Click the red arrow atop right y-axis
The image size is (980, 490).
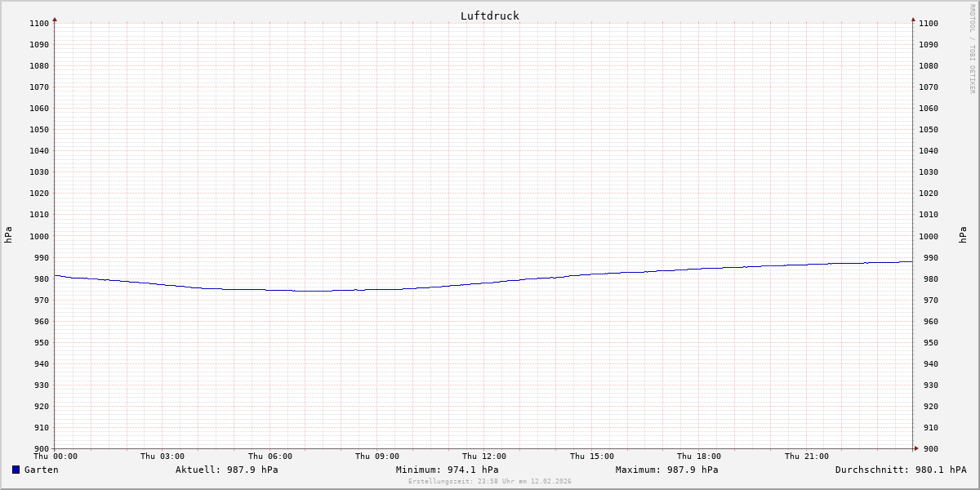[913, 19]
